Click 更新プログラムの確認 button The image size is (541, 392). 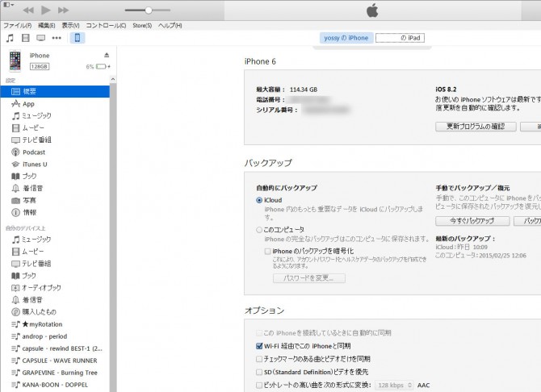click(476, 127)
